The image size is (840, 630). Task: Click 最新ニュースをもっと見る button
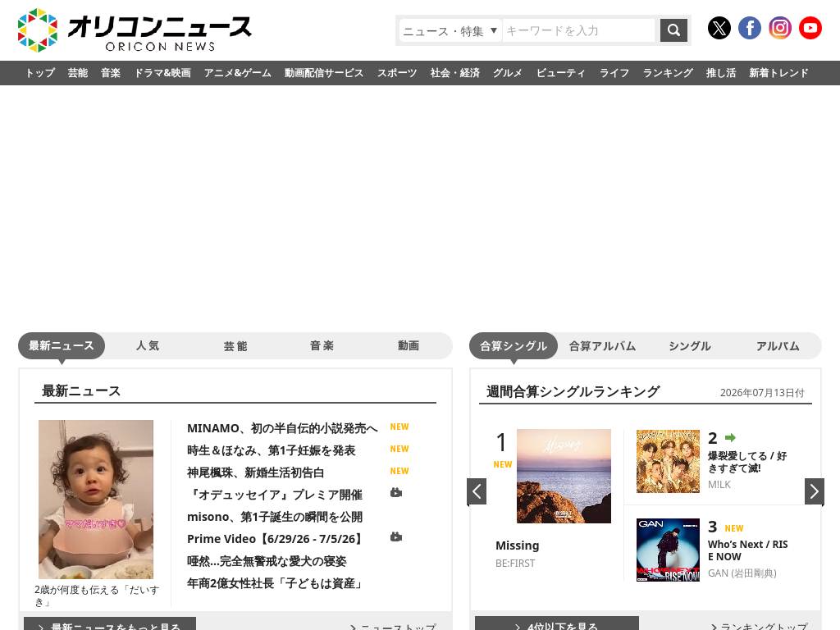[110, 624]
